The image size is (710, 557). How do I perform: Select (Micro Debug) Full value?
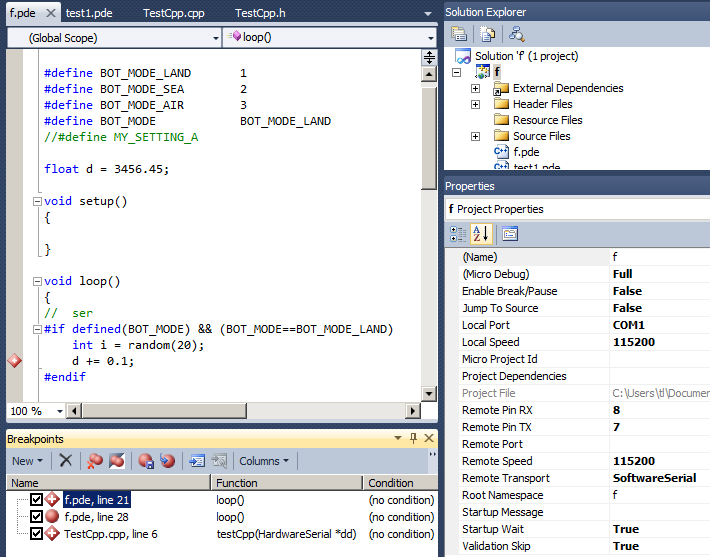click(623, 274)
